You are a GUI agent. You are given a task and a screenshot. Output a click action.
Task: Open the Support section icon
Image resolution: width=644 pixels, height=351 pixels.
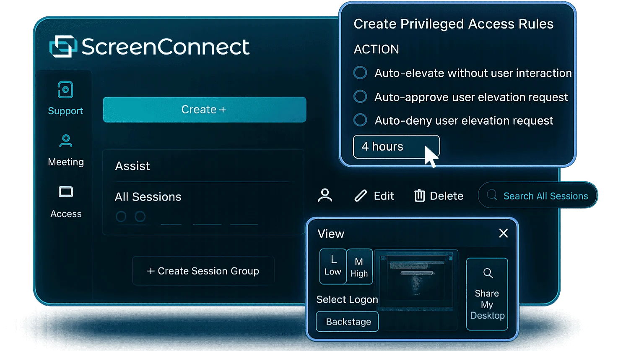[65, 89]
